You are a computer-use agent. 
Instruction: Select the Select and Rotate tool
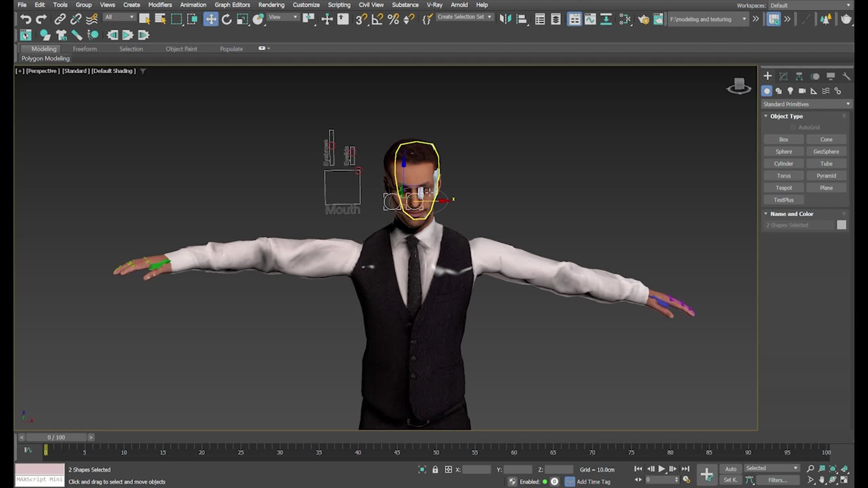[x=226, y=19]
